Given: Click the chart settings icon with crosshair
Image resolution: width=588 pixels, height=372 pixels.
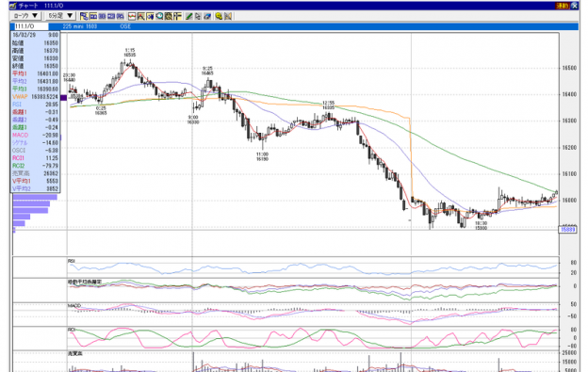Looking at the screenshot, I should point(169,16).
